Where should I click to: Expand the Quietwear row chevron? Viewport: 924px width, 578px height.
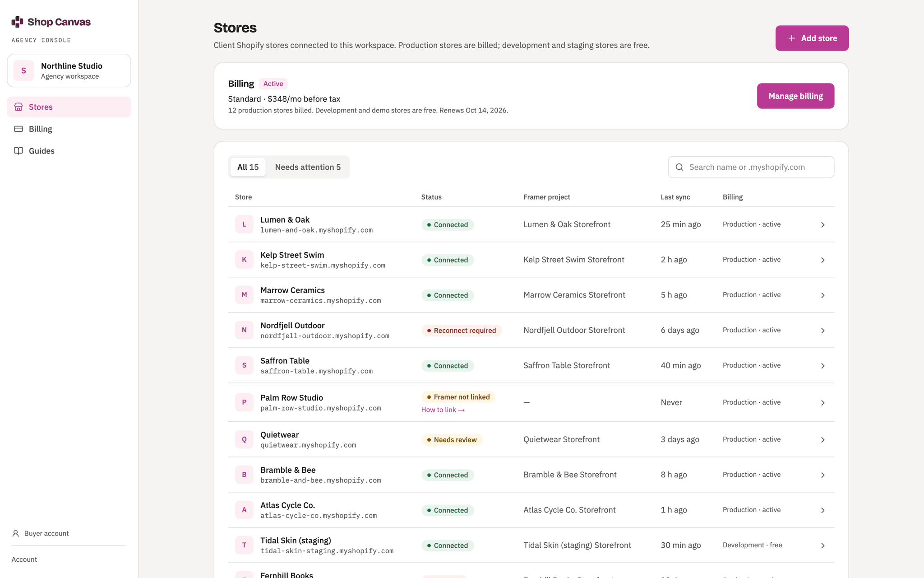coord(822,440)
